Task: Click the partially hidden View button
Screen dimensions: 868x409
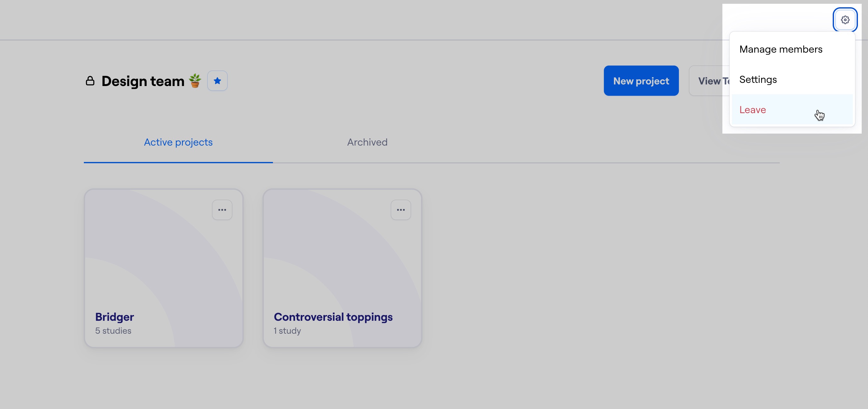Action: 709,81
